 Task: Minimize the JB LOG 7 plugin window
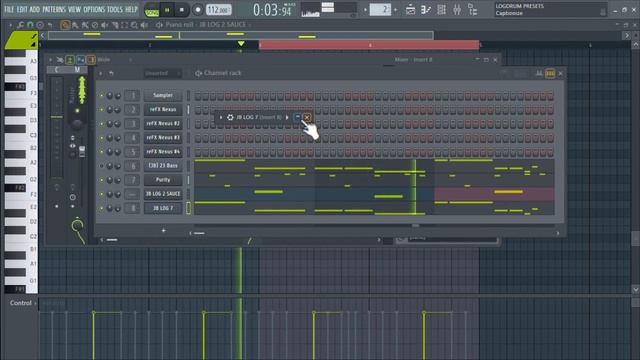tap(298, 117)
